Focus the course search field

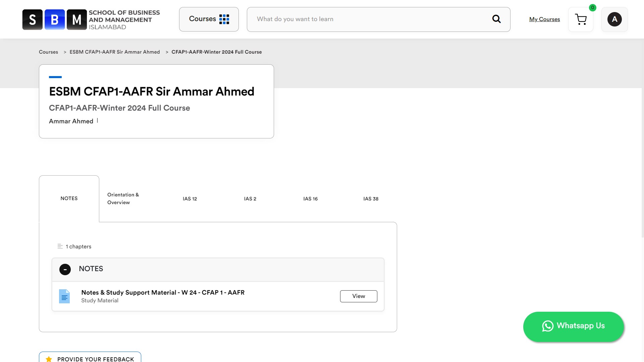point(369,19)
